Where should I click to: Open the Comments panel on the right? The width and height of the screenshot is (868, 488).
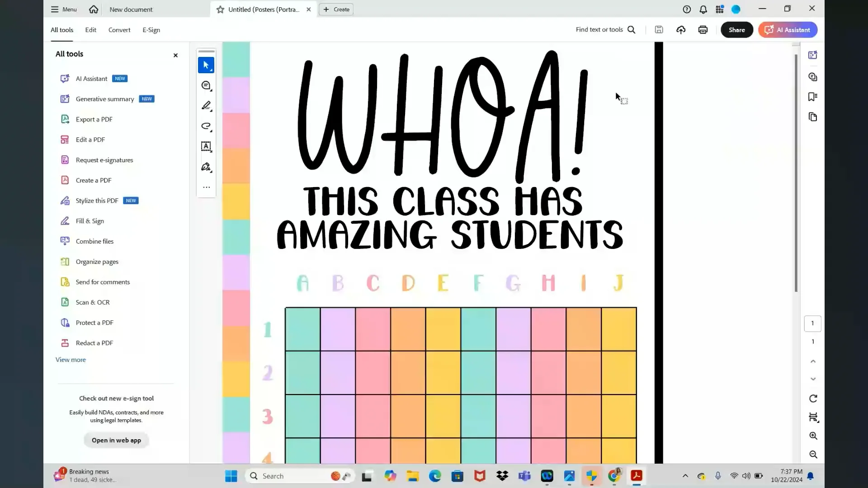click(813, 77)
